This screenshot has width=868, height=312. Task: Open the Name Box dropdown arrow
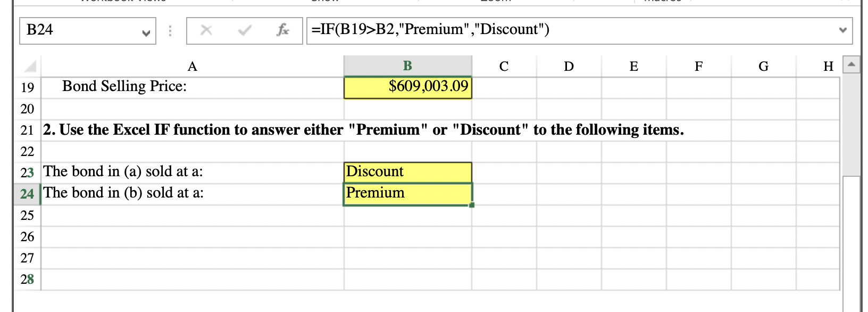tap(146, 32)
